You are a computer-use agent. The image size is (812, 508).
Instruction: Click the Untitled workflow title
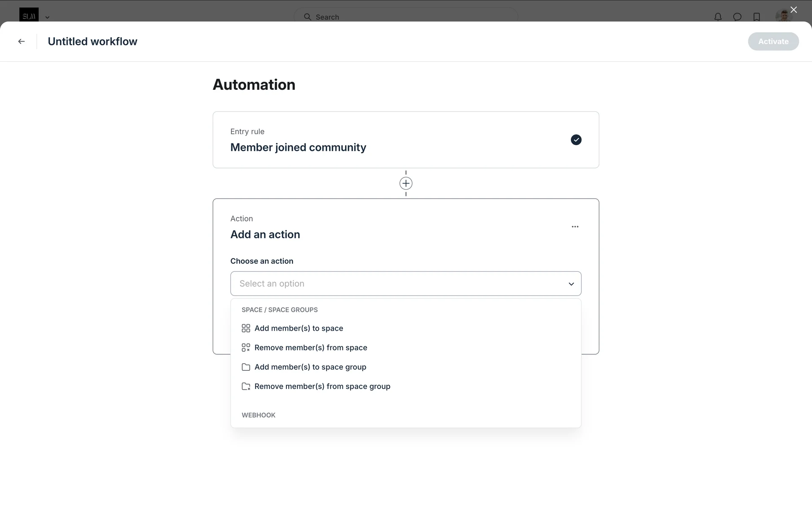point(92,41)
